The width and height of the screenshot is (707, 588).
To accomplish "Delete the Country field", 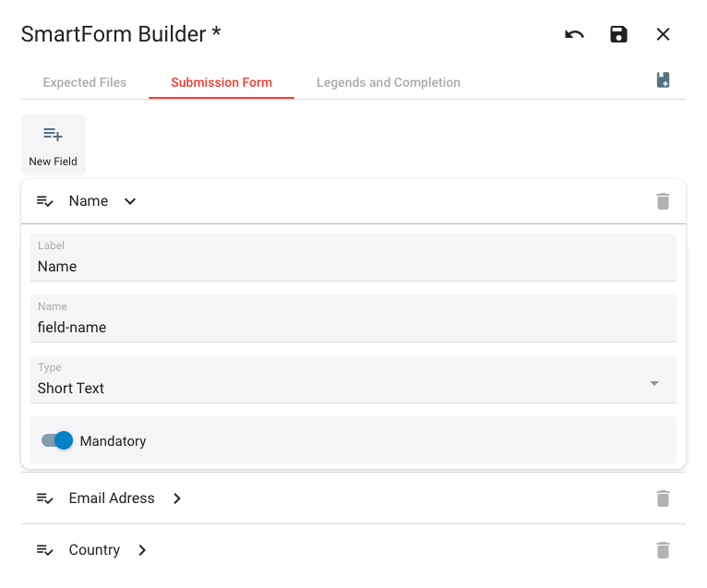I will click(x=663, y=550).
